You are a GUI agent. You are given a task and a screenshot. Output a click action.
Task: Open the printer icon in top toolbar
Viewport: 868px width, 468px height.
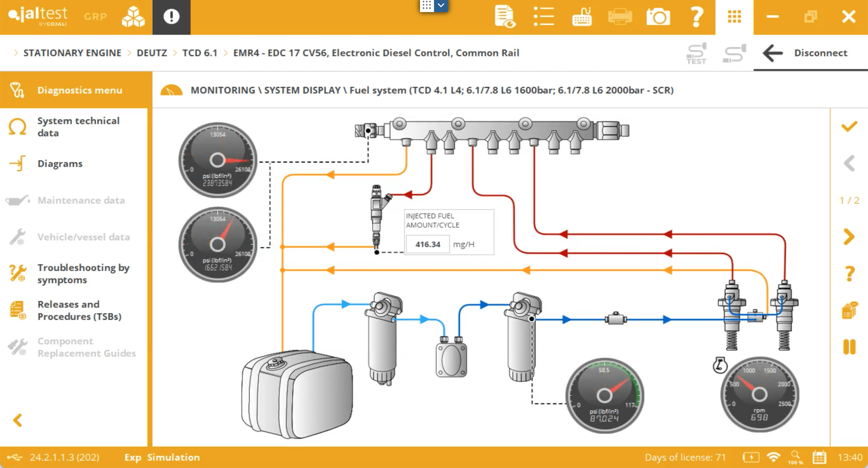coord(620,17)
